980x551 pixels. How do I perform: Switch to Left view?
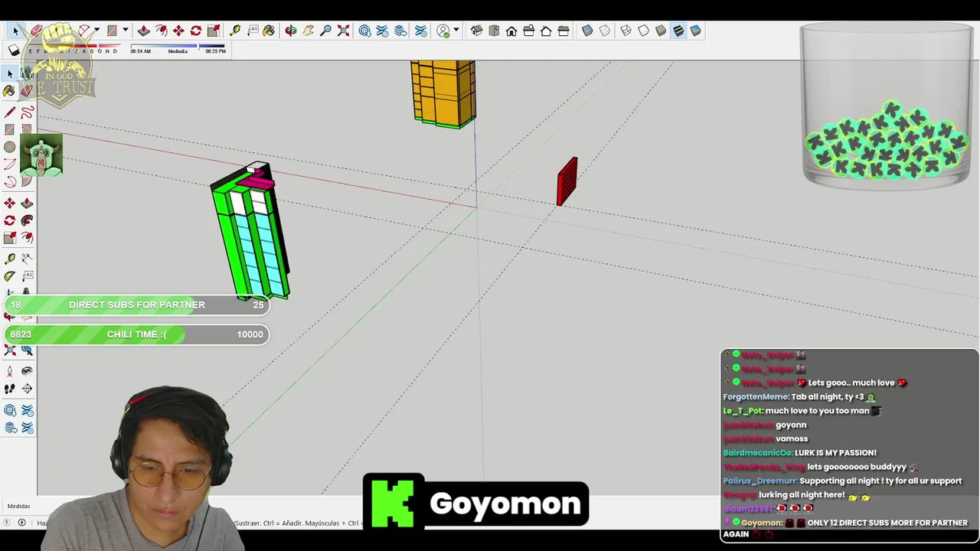point(563,31)
